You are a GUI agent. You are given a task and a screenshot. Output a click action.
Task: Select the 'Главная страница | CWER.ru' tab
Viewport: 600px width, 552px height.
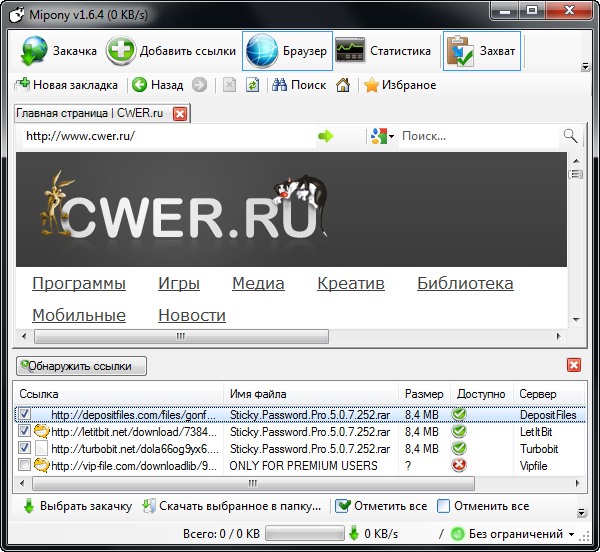click(92, 113)
